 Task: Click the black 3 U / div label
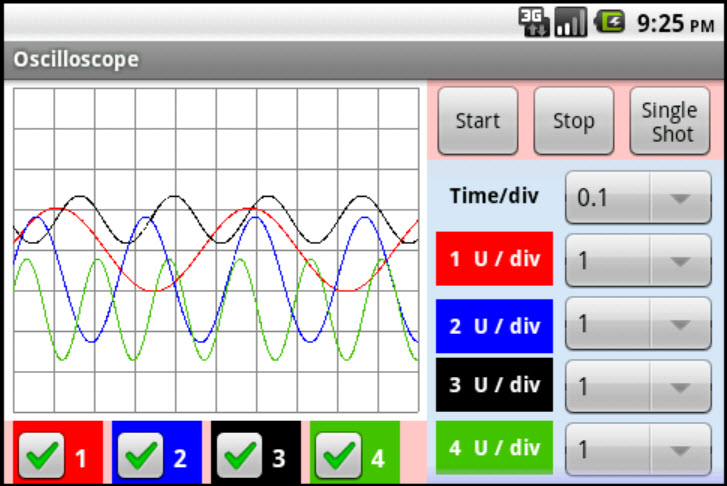(x=494, y=385)
